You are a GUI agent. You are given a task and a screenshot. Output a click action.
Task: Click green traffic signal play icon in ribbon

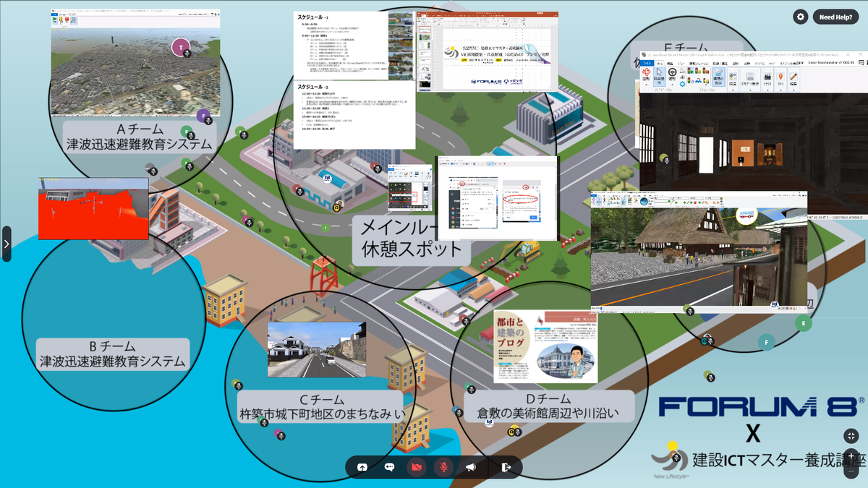(691, 71)
